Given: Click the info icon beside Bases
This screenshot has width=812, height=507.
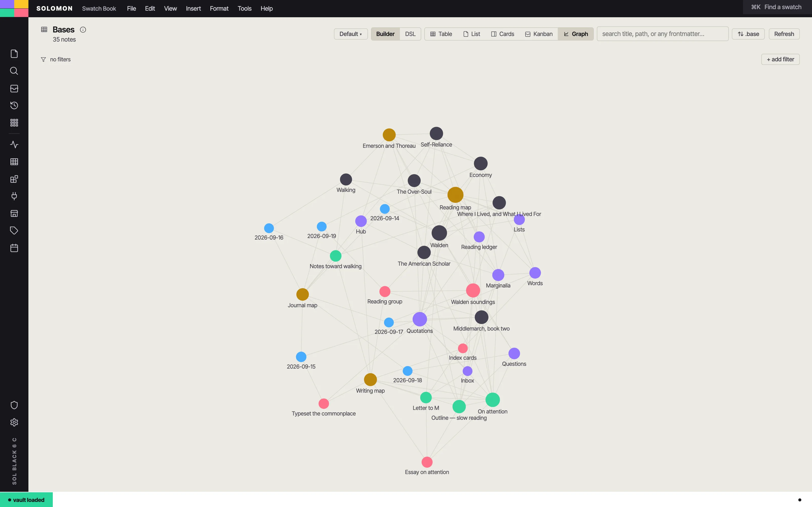Looking at the screenshot, I should point(83,30).
